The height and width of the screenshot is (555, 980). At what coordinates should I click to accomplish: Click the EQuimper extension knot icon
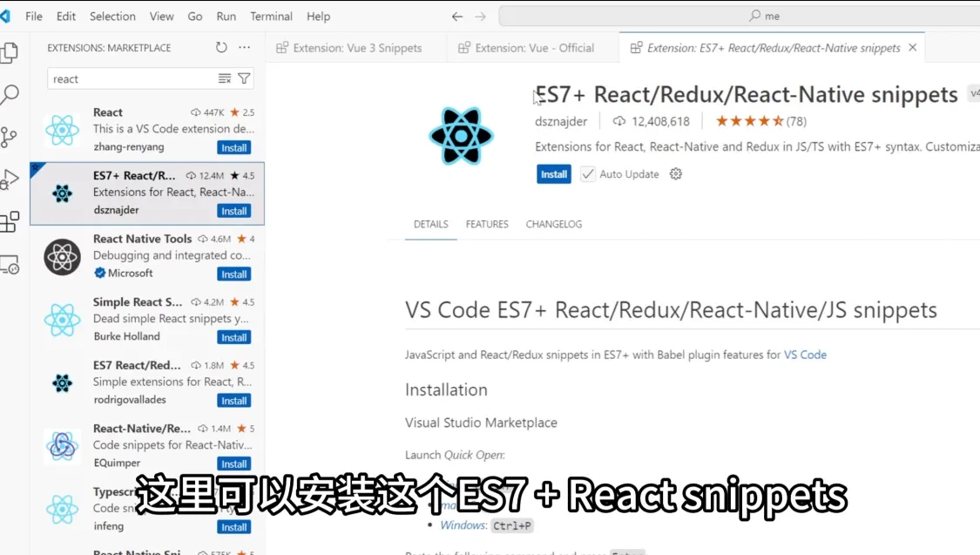62,446
